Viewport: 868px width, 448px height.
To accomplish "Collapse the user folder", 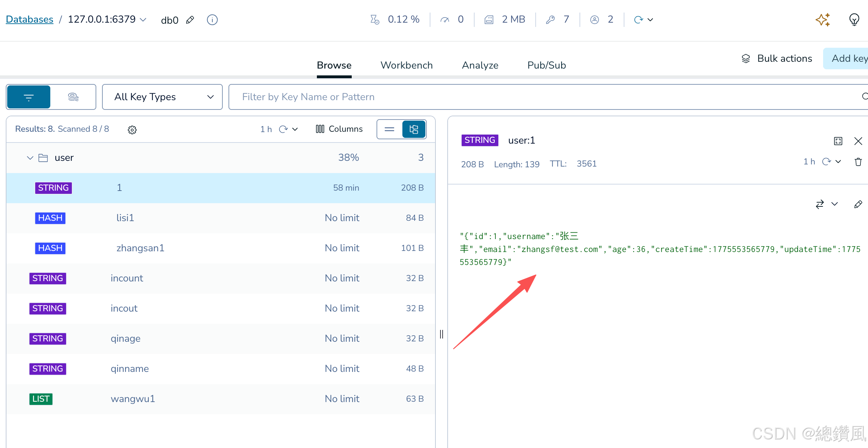I will click(x=30, y=158).
